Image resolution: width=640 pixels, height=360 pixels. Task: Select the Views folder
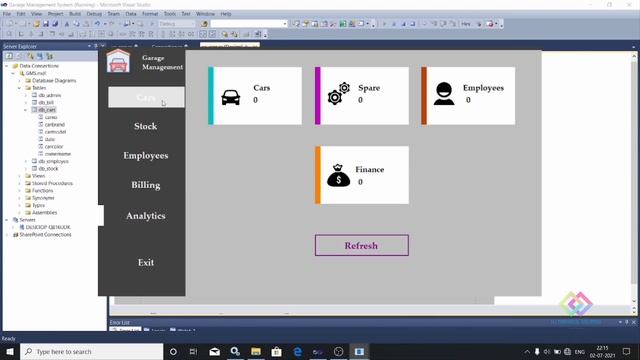coord(38,176)
